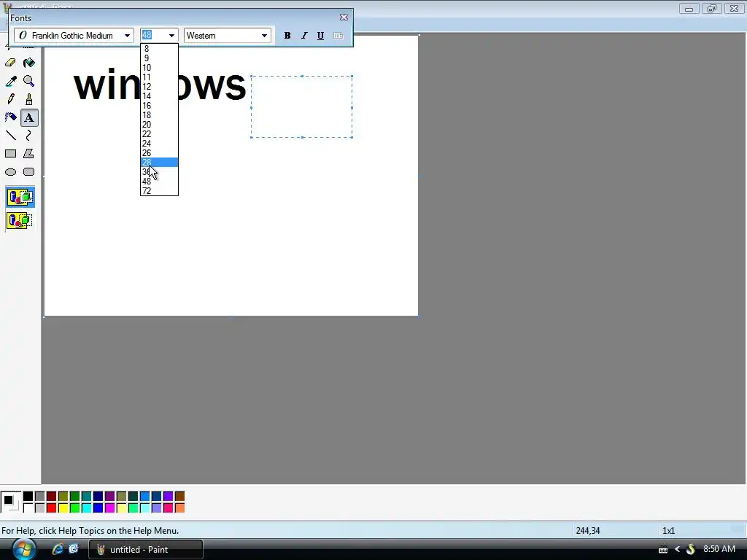Select the Pencil tool
747x560 pixels.
tap(10, 99)
